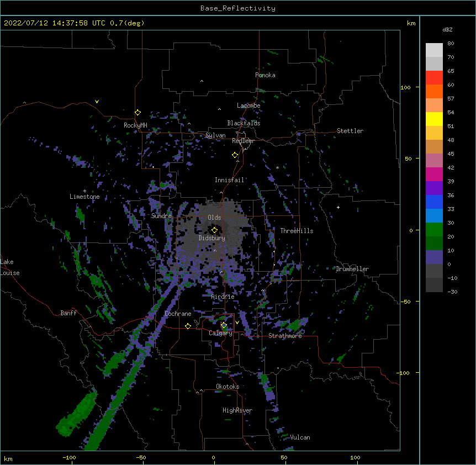This screenshot has height=465, width=476.
Task: Select the red 65 dBZ color swatch
Action: [434, 77]
